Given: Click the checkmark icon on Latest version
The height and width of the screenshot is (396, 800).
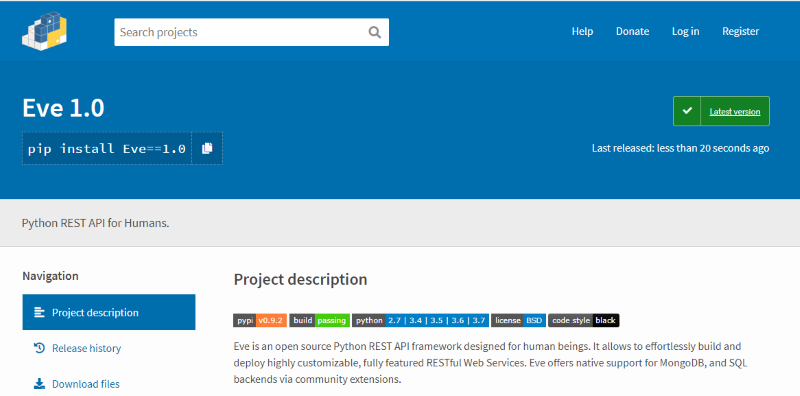Looking at the screenshot, I should pos(687,111).
